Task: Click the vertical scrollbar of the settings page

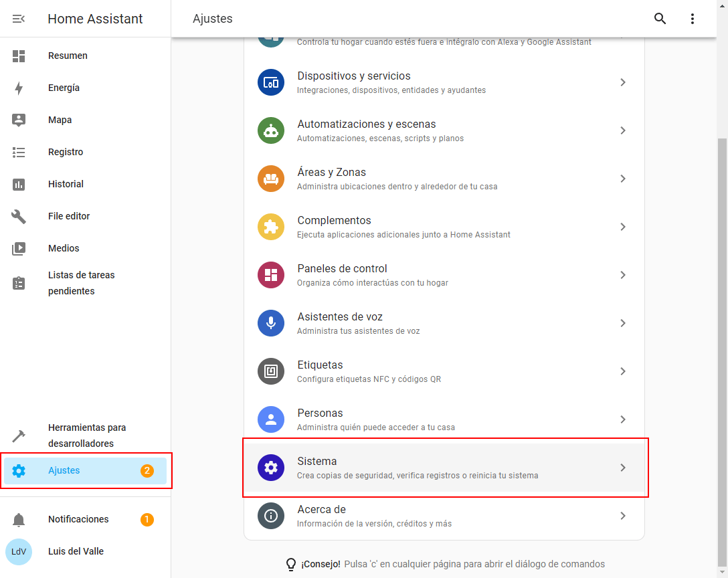Action: tap(722, 334)
